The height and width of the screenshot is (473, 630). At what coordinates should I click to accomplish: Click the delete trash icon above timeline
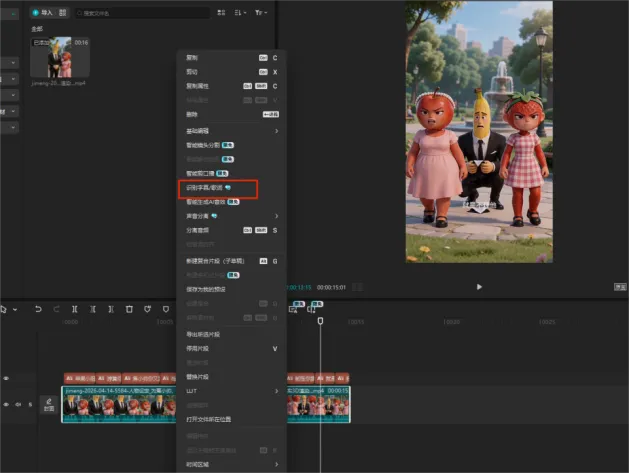(x=129, y=309)
